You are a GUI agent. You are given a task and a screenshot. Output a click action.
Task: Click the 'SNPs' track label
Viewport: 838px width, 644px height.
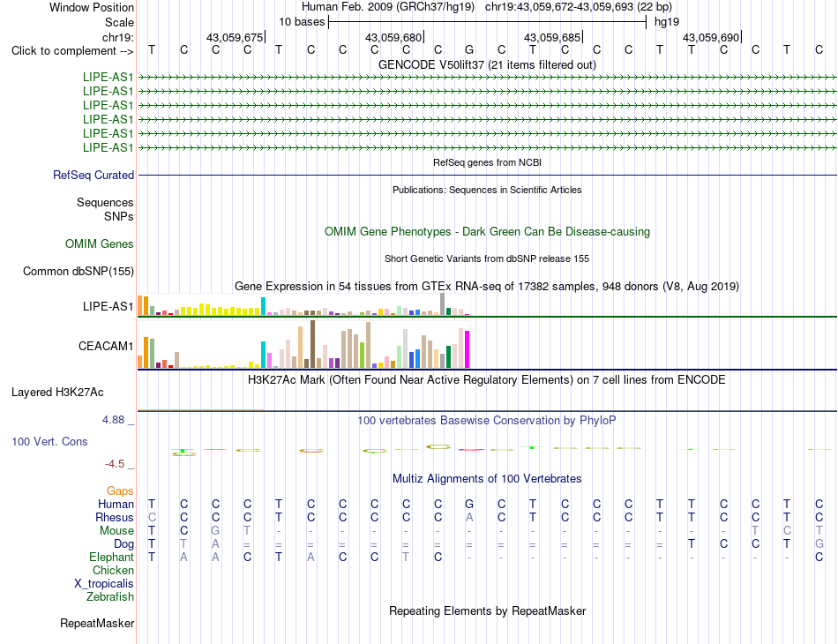pos(119,216)
